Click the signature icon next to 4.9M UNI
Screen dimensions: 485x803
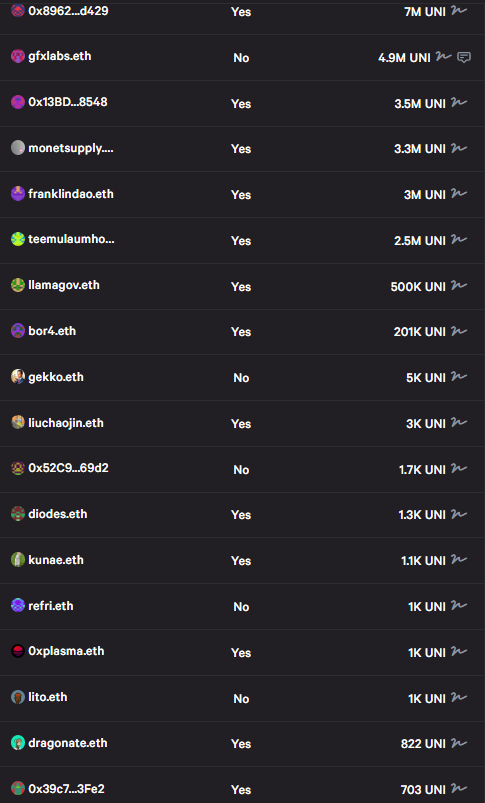click(x=444, y=56)
